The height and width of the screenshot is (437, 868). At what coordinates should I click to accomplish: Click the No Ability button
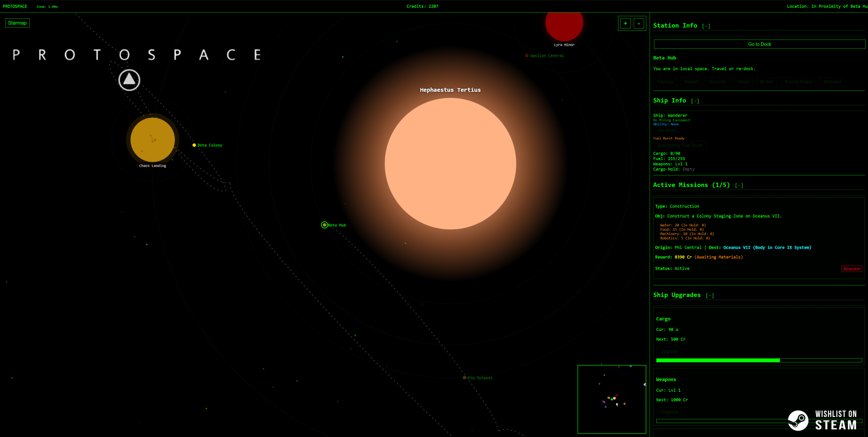coord(667,130)
